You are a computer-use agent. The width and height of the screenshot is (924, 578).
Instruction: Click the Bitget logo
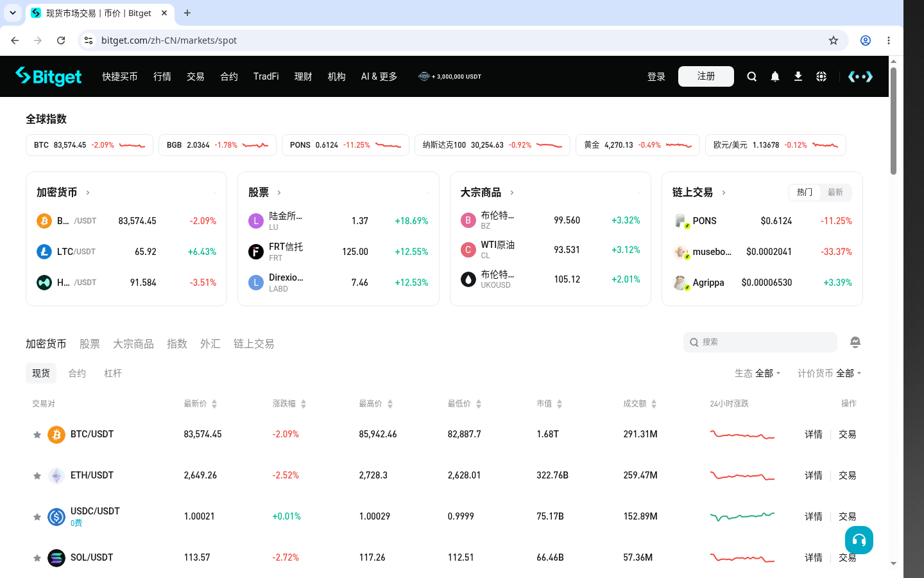click(49, 76)
